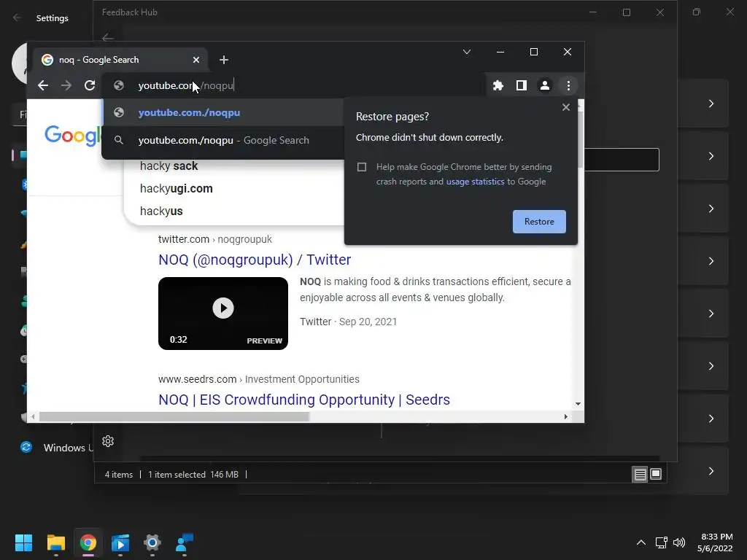
Task: Open Chrome profile avatar menu
Action: tap(544, 86)
